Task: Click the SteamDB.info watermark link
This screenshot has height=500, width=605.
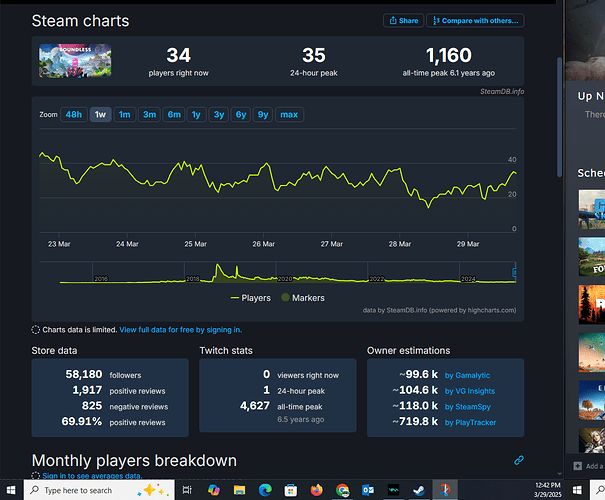Action: click(x=502, y=91)
